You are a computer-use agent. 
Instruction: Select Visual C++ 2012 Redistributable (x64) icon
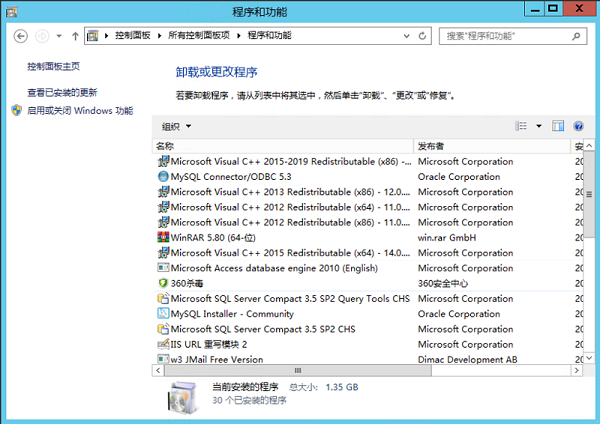point(163,207)
